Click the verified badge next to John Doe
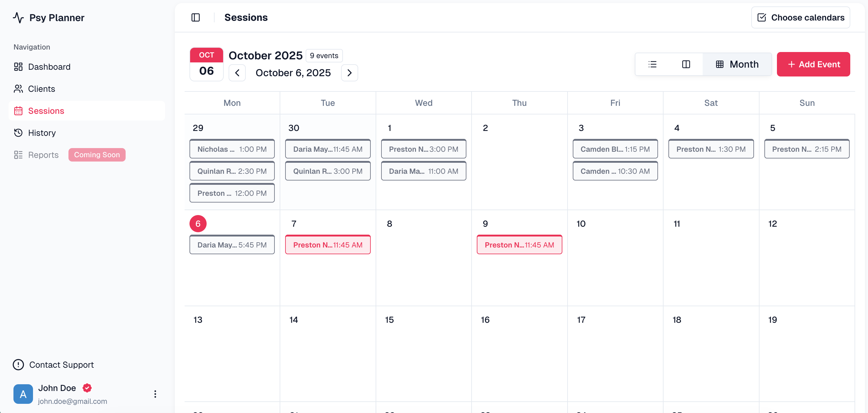 click(87, 388)
